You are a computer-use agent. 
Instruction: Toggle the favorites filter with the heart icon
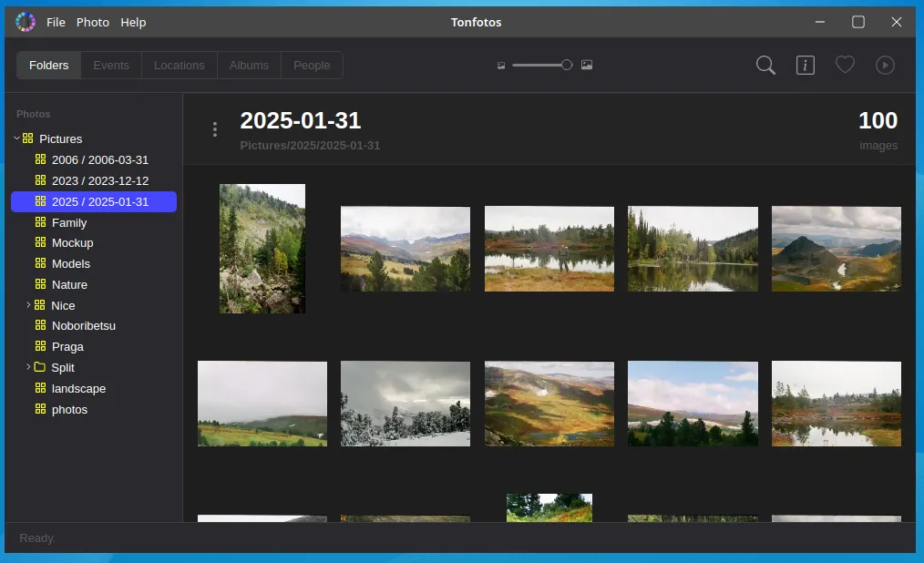845,65
